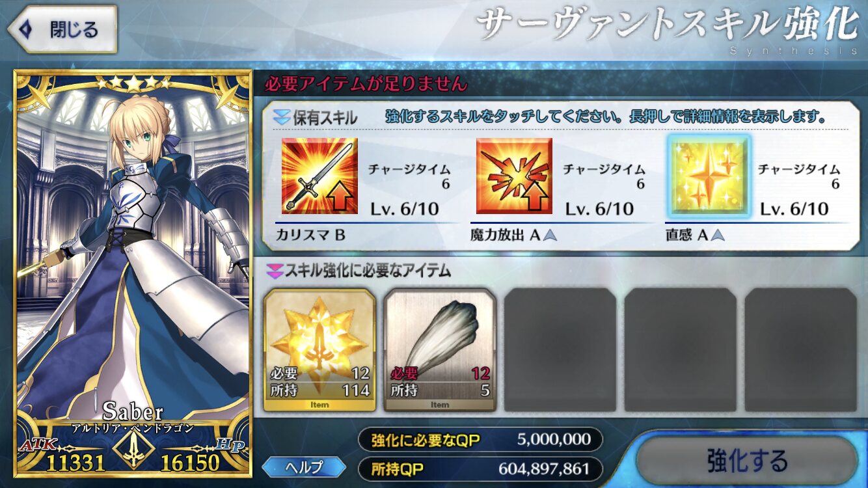The width and height of the screenshot is (868, 488).
Task: Select the Mana Burst A skill icon
Action: pos(514,176)
